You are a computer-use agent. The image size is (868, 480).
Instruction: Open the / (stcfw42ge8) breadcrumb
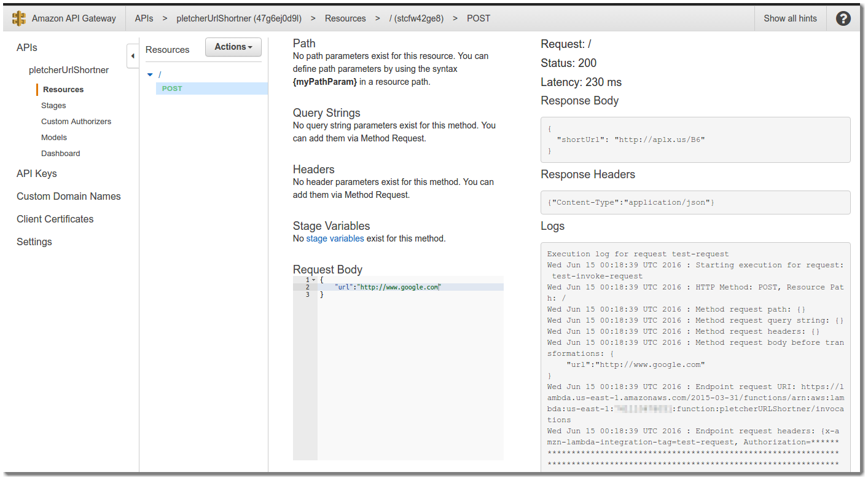416,18
